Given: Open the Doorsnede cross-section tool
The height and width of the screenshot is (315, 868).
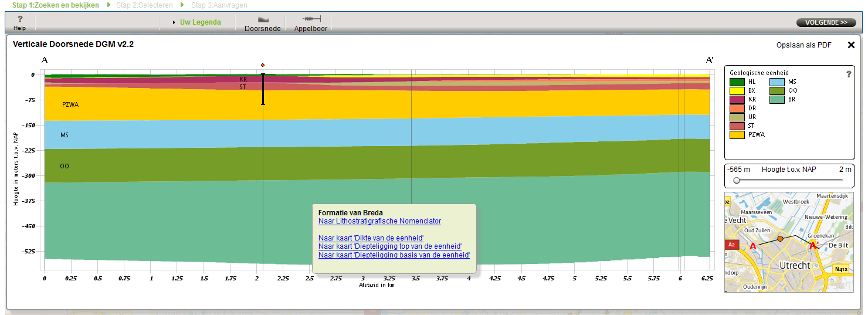Looking at the screenshot, I should tap(263, 20).
